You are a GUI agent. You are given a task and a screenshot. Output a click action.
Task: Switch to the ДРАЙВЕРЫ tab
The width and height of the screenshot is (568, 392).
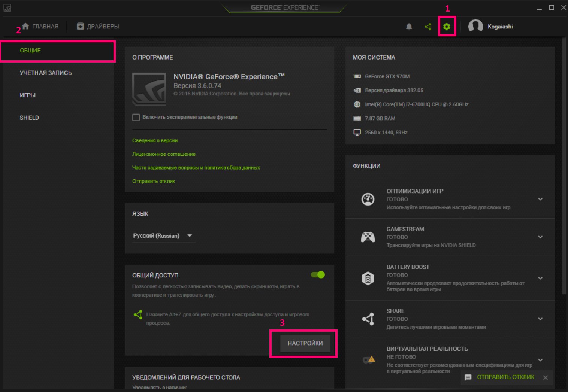point(98,26)
